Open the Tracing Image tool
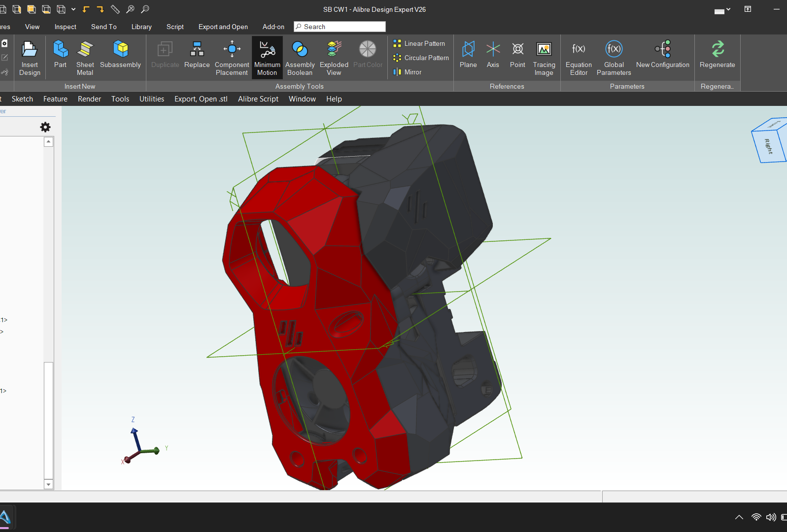The height and width of the screenshot is (532, 787). (x=544, y=58)
